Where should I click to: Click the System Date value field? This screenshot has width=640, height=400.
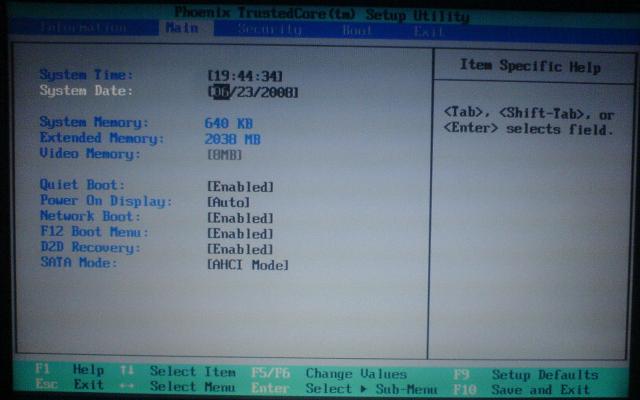(x=253, y=92)
